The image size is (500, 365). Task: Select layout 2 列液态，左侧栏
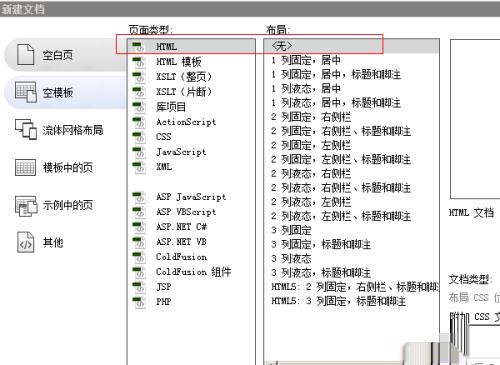coord(311,202)
